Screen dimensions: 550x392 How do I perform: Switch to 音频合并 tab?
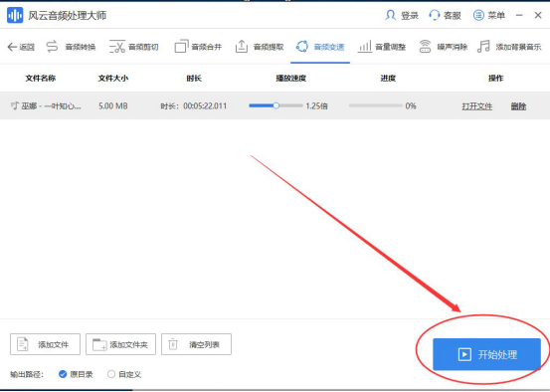click(207, 47)
